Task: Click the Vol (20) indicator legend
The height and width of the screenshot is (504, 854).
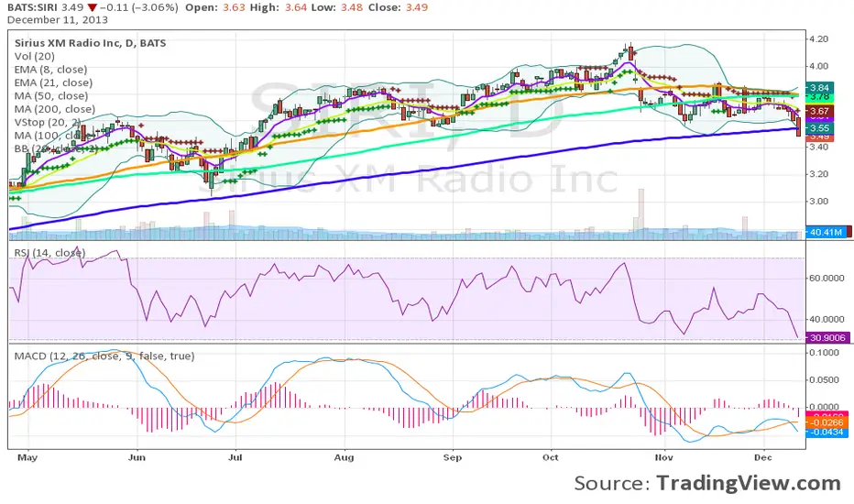Action: click(x=34, y=56)
